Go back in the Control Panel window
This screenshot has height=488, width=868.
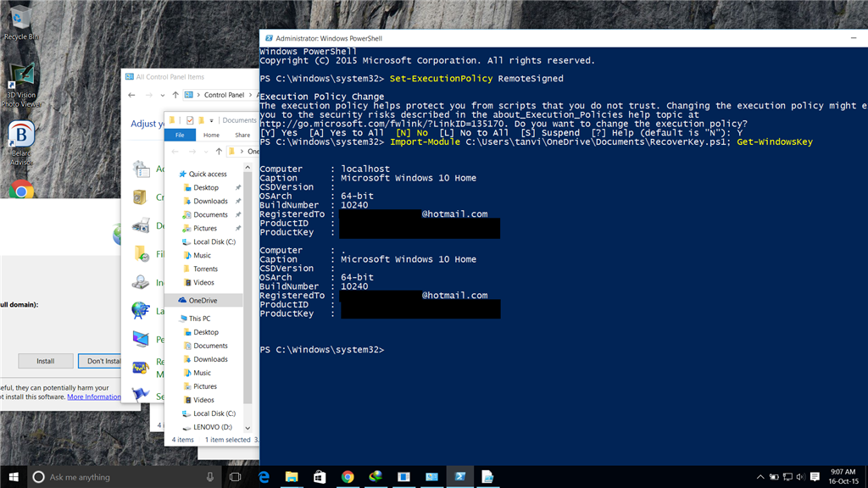131,95
